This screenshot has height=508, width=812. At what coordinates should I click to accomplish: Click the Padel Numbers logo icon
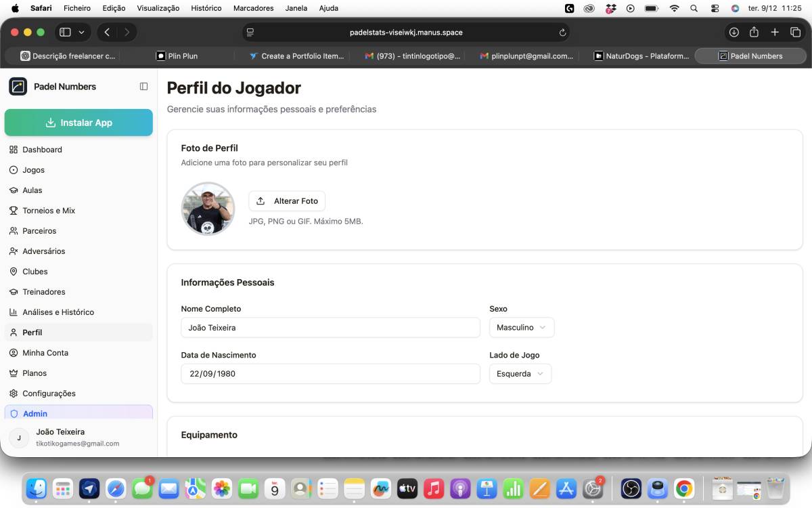18,87
